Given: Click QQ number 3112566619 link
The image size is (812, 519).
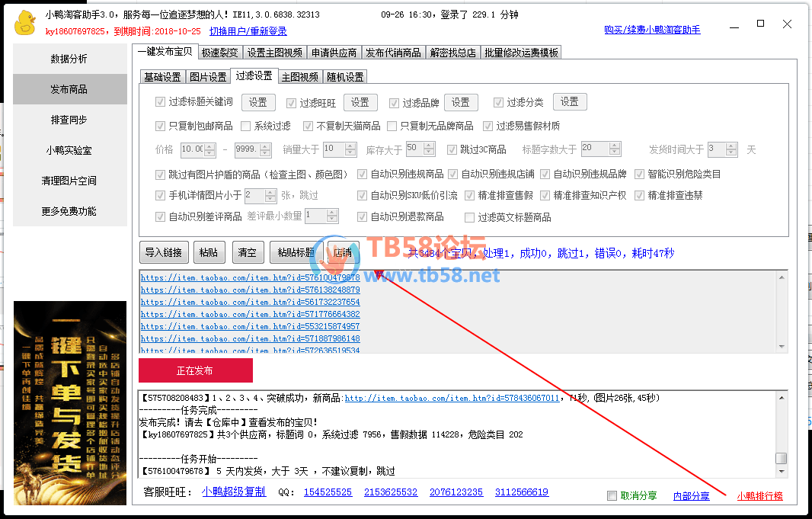Looking at the screenshot, I should click(522, 492).
